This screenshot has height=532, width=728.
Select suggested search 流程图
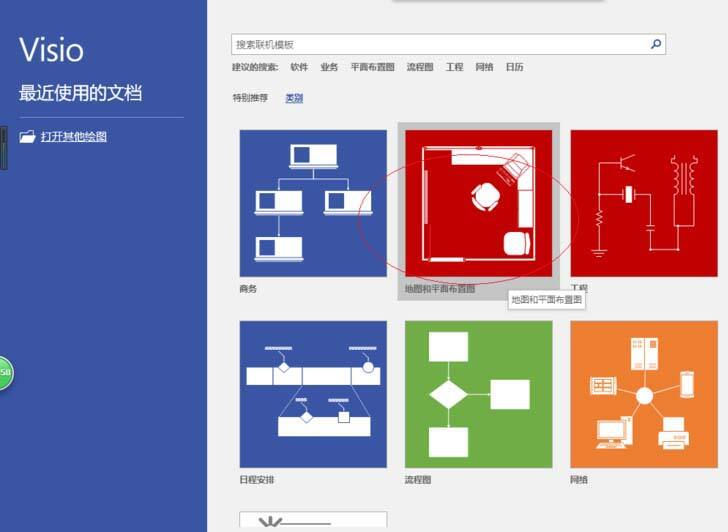[x=420, y=67]
